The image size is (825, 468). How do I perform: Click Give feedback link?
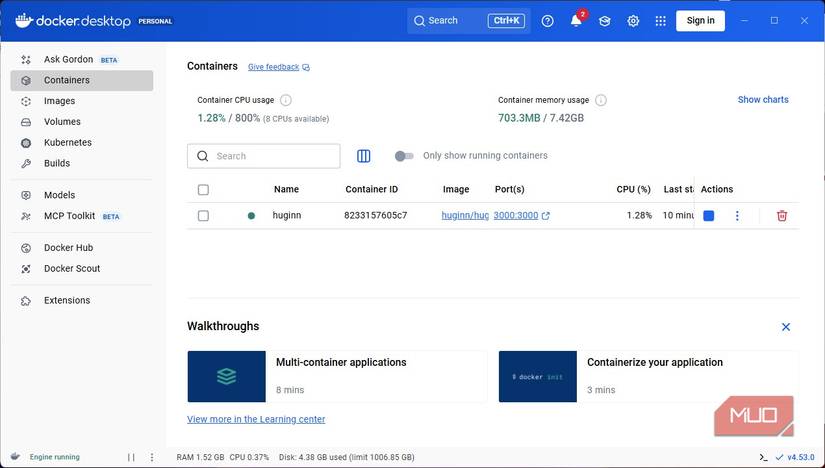[x=273, y=67]
